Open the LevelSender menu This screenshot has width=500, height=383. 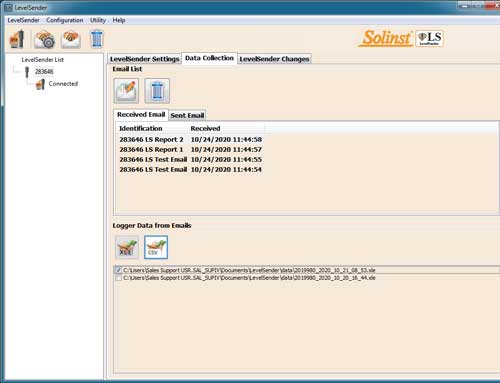click(x=23, y=20)
